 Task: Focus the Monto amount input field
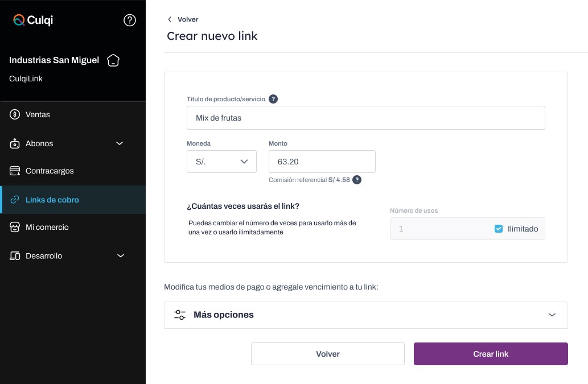coord(322,162)
